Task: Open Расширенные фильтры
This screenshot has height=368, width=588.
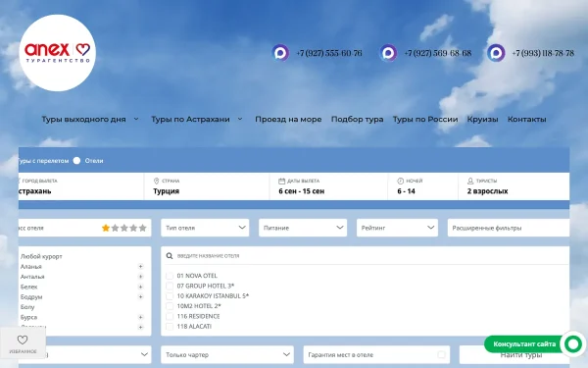Action: [509, 228]
